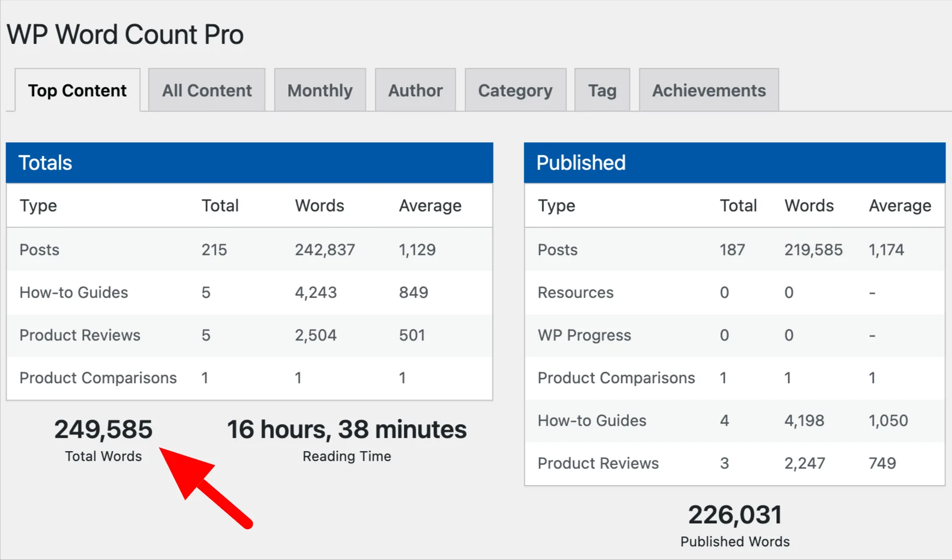Click the 219,585 words value
Viewport: 952px width, 560px height.
813,250
